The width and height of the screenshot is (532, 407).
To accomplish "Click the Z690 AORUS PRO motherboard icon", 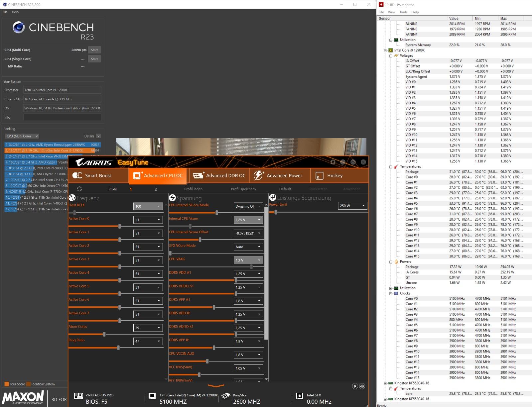I will [78, 396].
